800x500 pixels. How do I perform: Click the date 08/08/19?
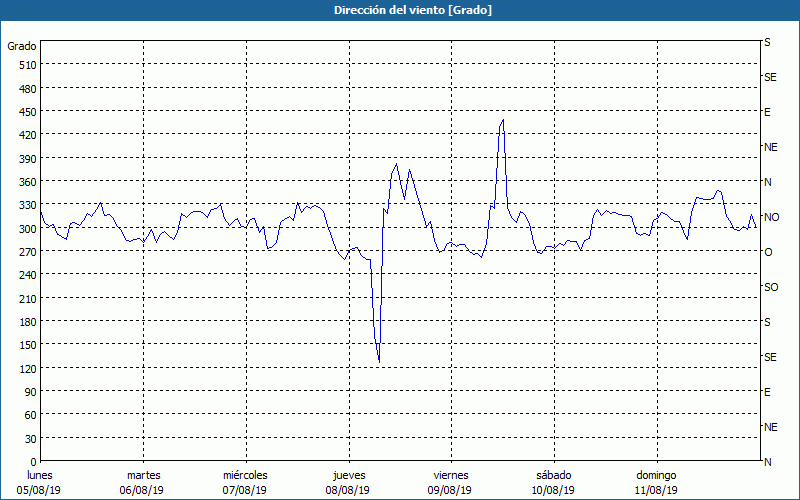point(347,490)
